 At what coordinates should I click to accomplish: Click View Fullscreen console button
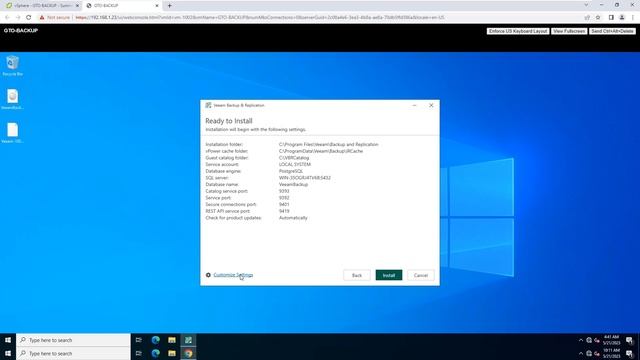coord(569,31)
